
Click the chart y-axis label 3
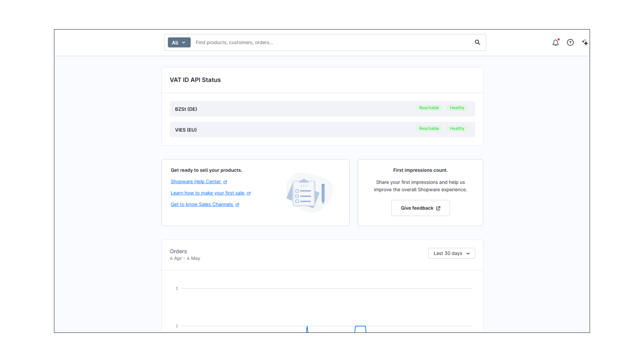177,289
